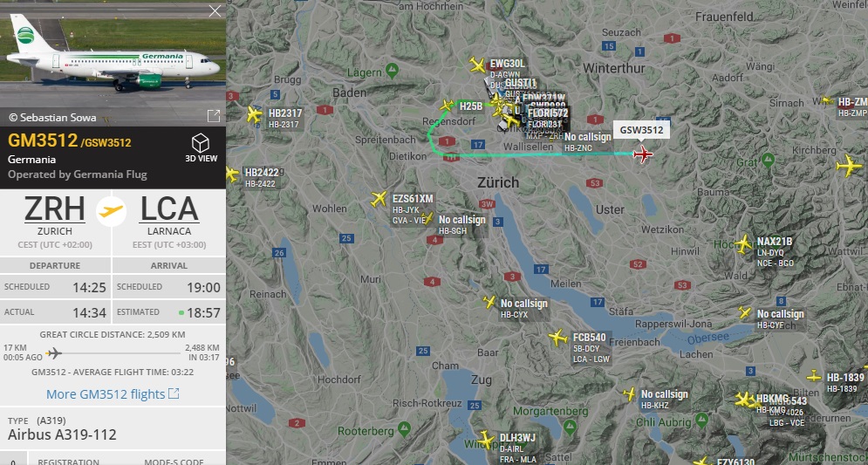This screenshot has width=868, height=465.
Task: Click the ZRH departure airport code
Action: click(55, 209)
